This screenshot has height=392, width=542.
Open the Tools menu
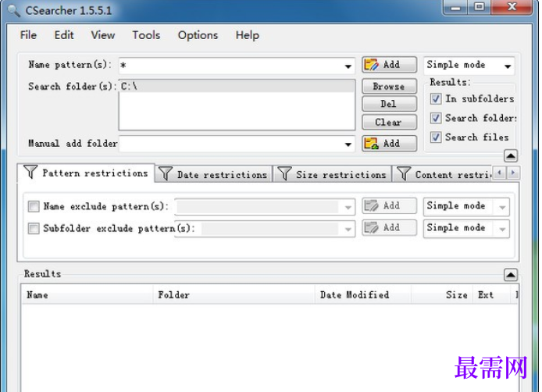(146, 35)
